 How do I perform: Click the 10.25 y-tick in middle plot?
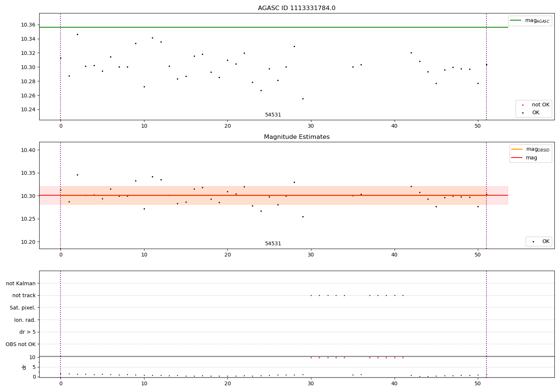(x=28, y=219)
